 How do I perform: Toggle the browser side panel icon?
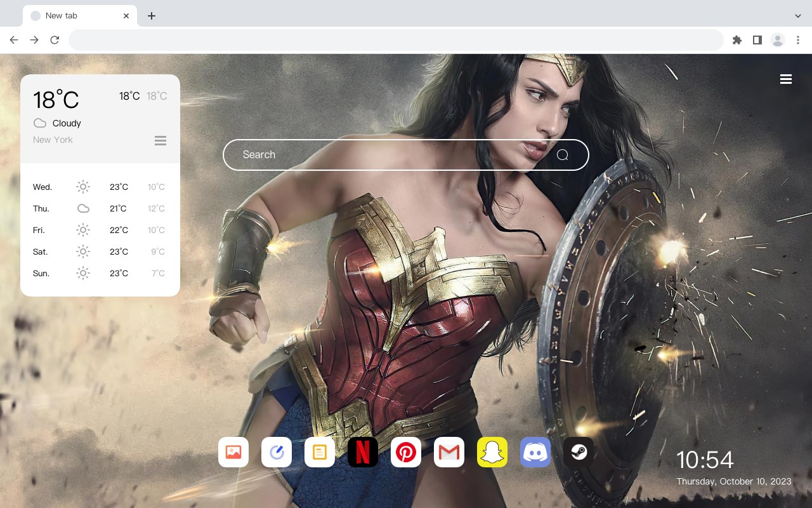757,40
